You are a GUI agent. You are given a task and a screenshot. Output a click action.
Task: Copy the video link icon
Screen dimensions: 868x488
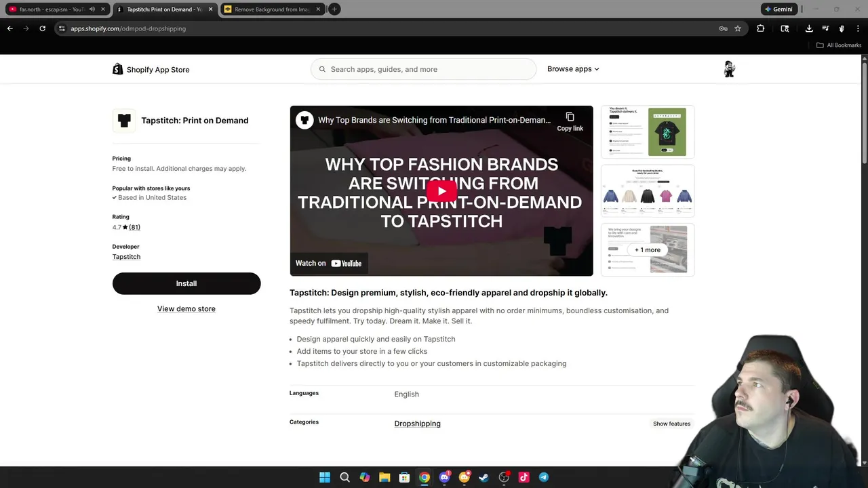(x=570, y=117)
